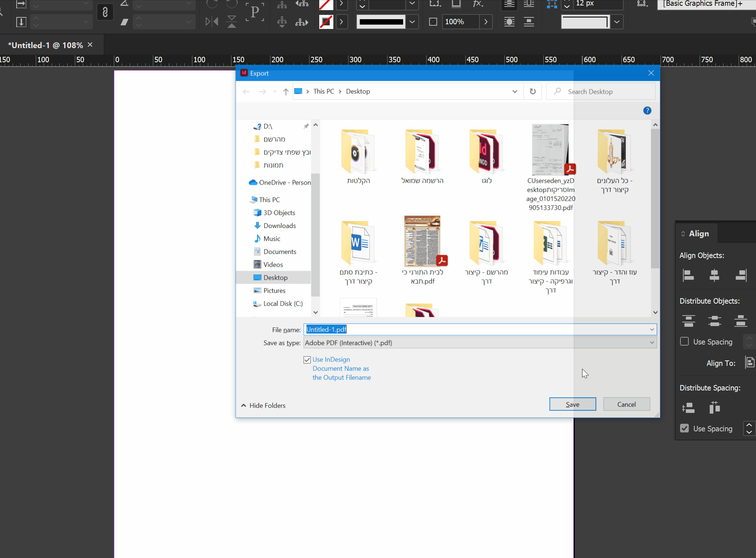Click the Cancel button

click(626, 404)
